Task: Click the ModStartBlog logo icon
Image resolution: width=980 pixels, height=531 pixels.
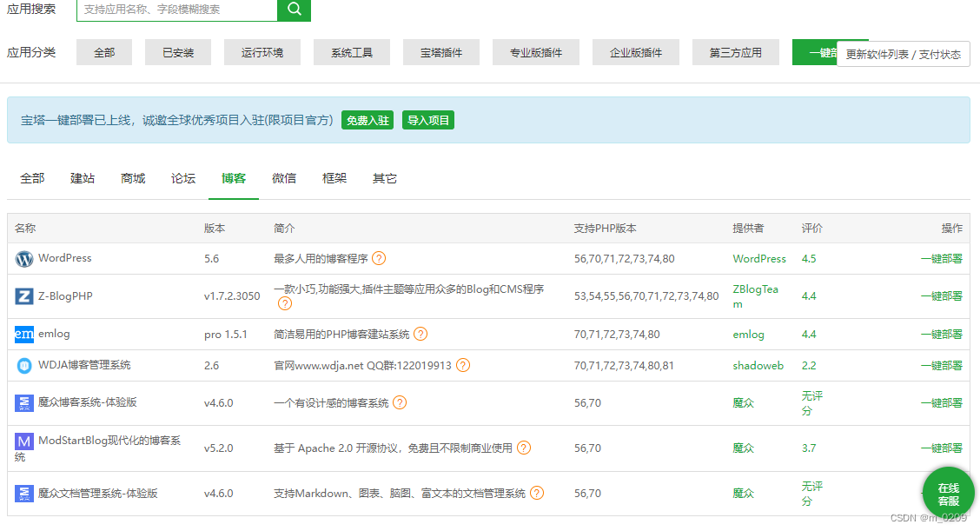Action: pyautogui.click(x=23, y=441)
